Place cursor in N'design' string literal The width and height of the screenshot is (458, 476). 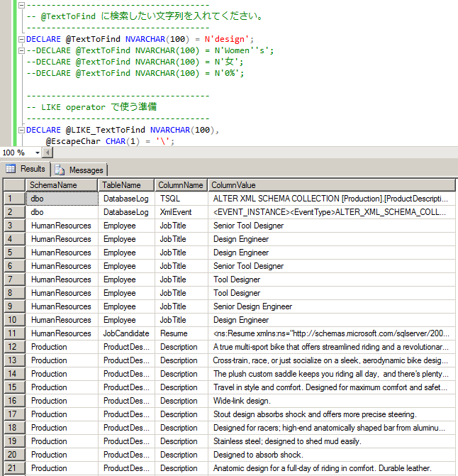[227, 39]
